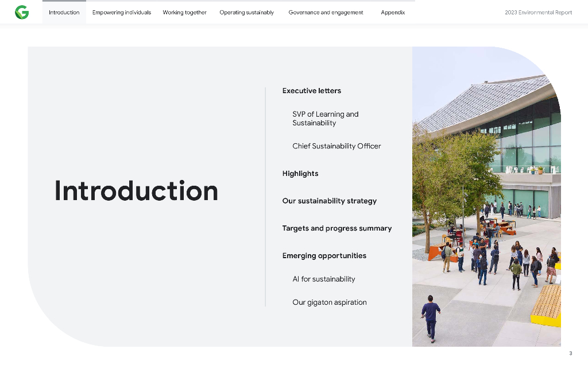Viewport: 588px width, 368px height.
Task: Jump to SVP of Learning and Sustainability letter
Action: (325, 118)
